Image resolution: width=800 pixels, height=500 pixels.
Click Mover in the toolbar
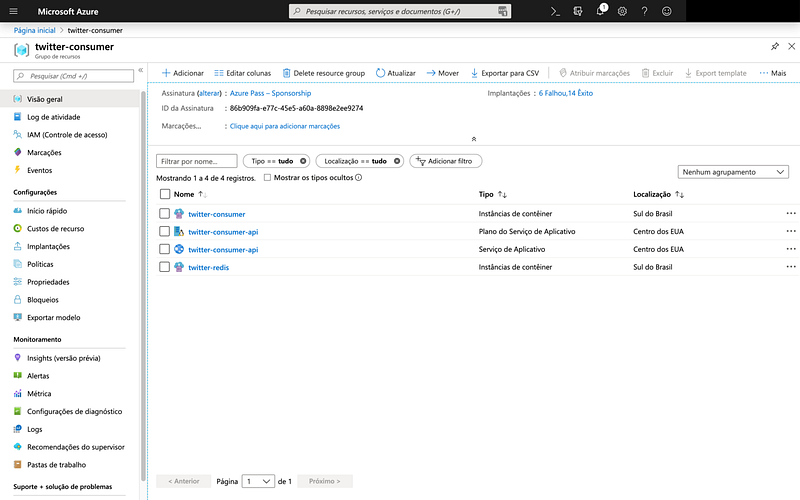pyautogui.click(x=442, y=73)
